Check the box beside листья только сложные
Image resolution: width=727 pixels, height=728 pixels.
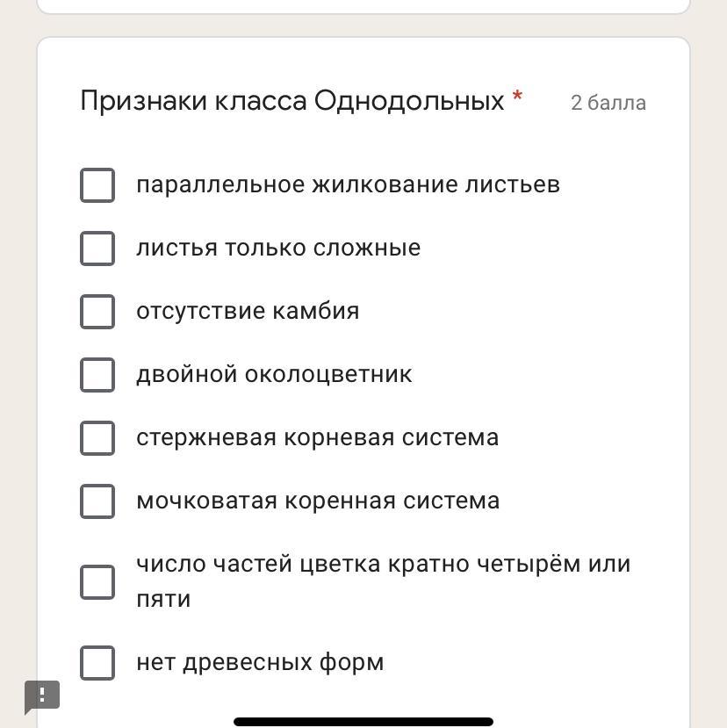[97, 249]
